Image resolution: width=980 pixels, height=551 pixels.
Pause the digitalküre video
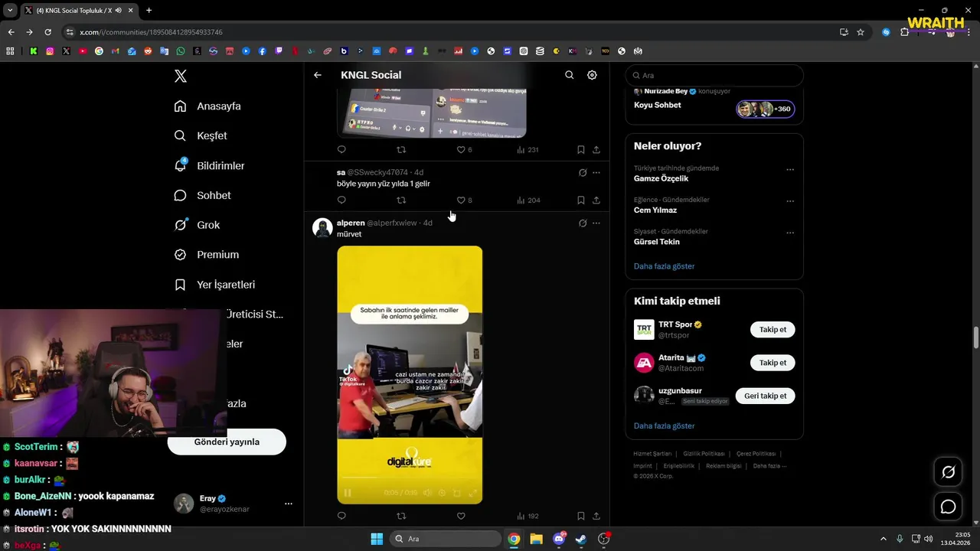click(x=348, y=493)
